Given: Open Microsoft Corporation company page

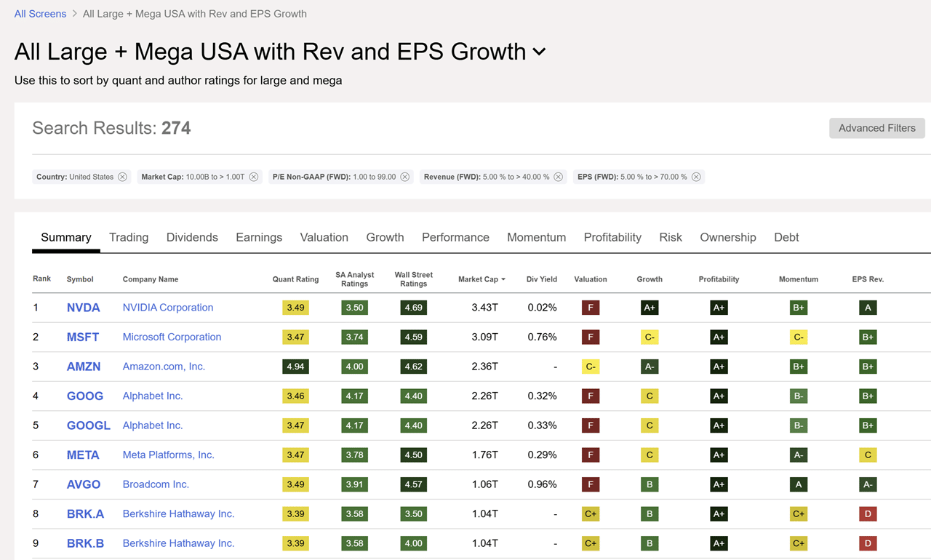Looking at the screenshot, I should pos(172,337).
